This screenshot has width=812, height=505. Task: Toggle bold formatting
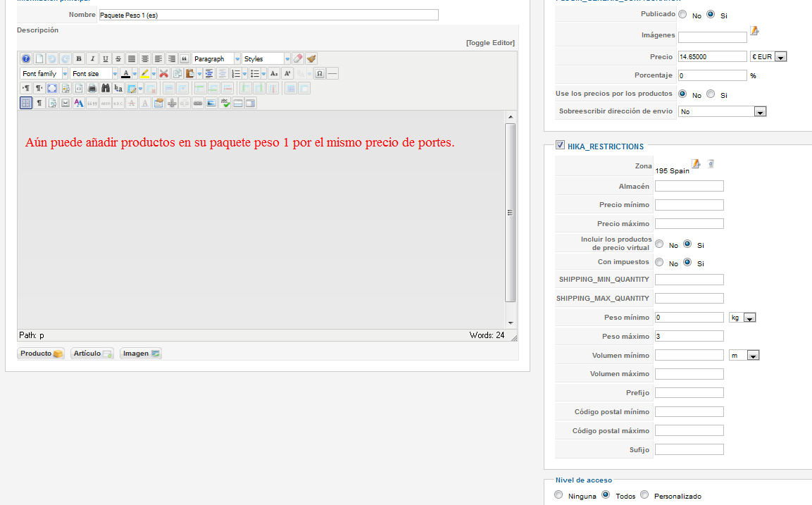[x=79, y=58]
